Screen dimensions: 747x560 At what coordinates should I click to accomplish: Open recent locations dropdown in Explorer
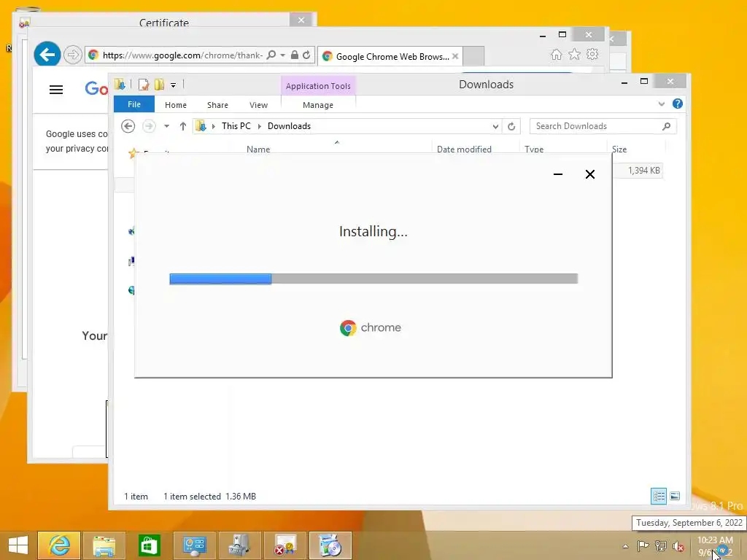click(x=167, y=126)
